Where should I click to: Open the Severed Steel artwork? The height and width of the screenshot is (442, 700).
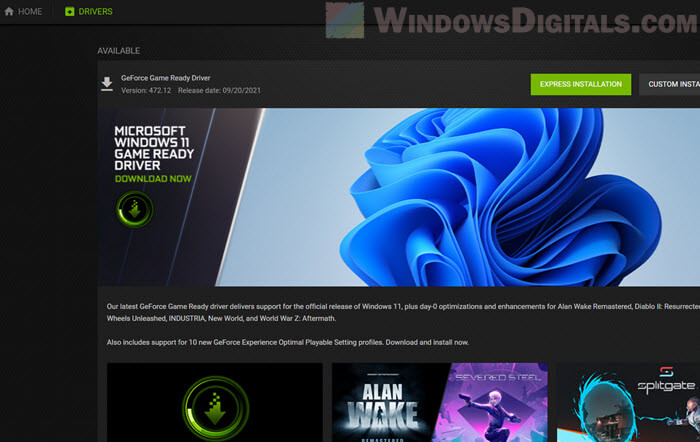point(494,402)
